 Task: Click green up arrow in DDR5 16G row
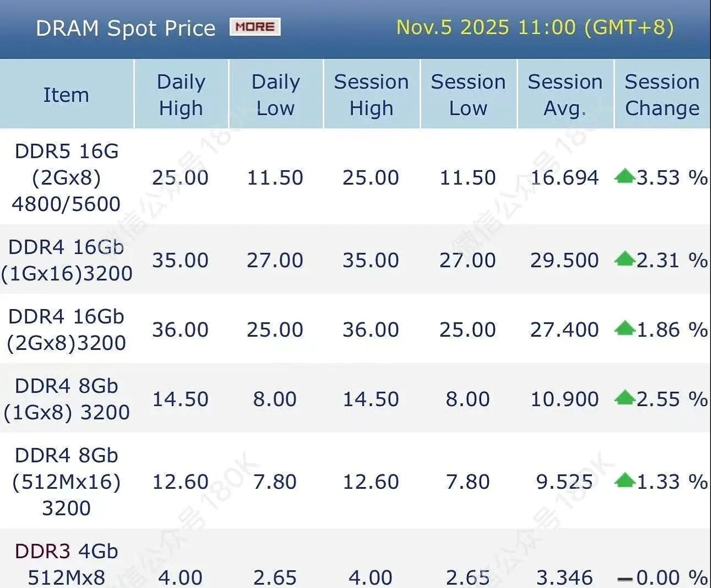click(x=625, y=177)
